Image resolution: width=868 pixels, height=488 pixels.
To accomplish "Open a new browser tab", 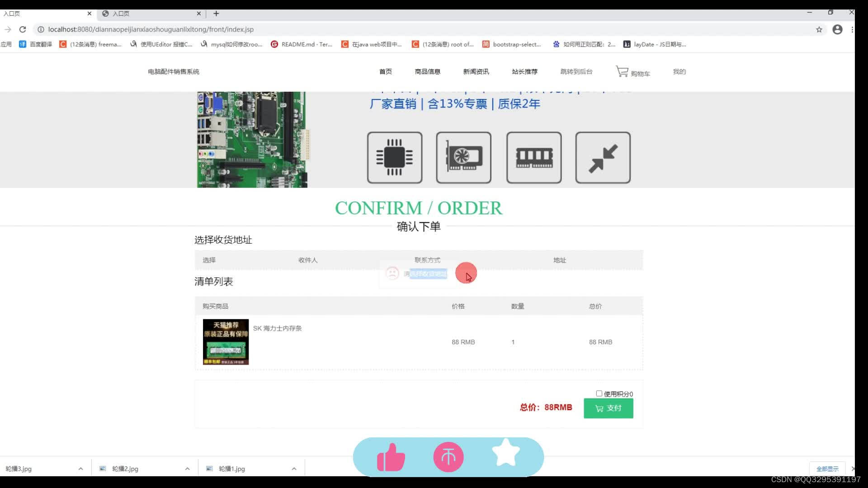I will (216, 14).
